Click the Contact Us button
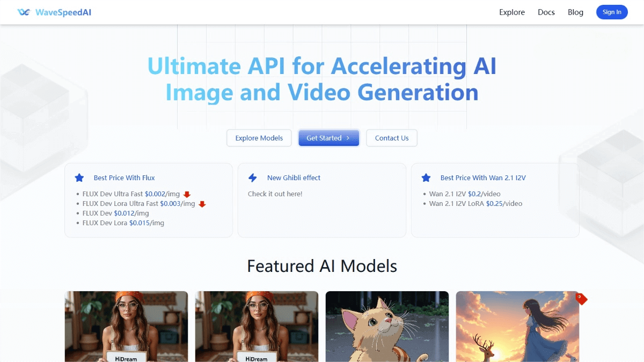Screen dimensions: 644x362 click(391, 138)
